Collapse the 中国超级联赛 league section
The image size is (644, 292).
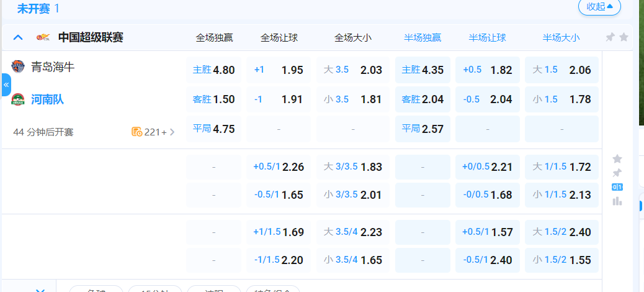[18, 37]
